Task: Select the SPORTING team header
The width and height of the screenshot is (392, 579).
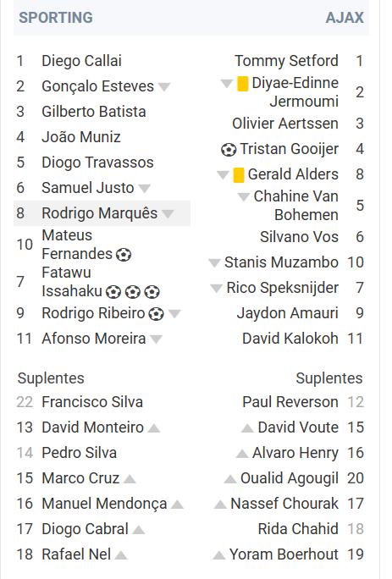Action: (x=56, y=18)
